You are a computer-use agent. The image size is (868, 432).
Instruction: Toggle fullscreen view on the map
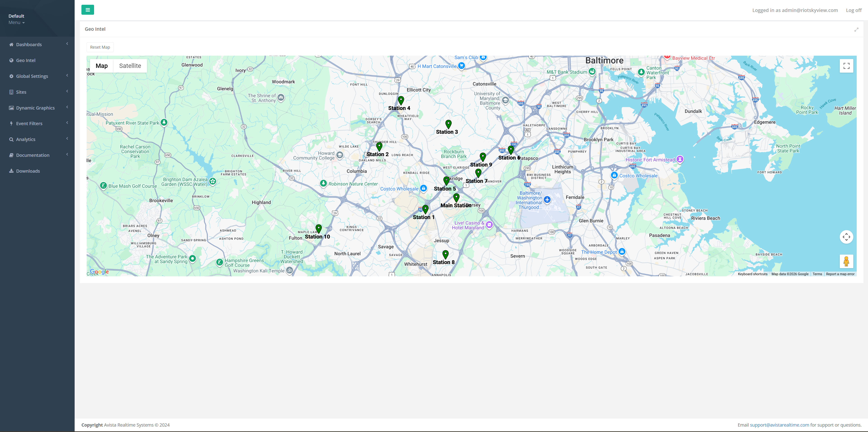tap(846, 66)
